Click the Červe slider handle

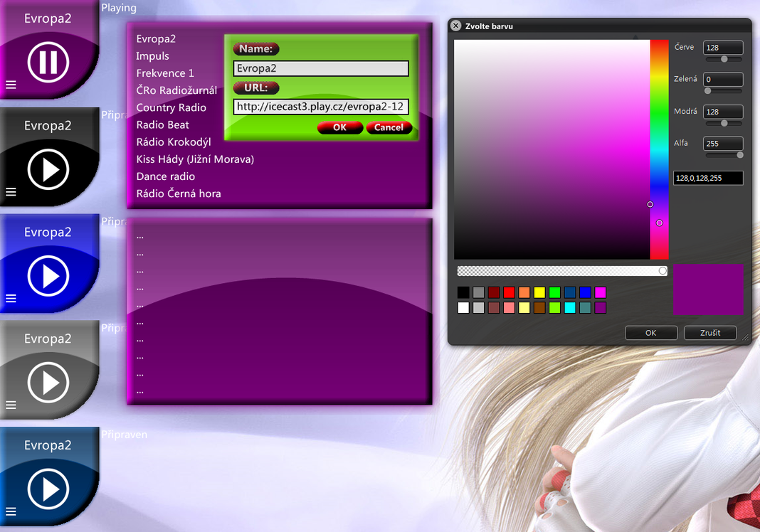(724, 59)
